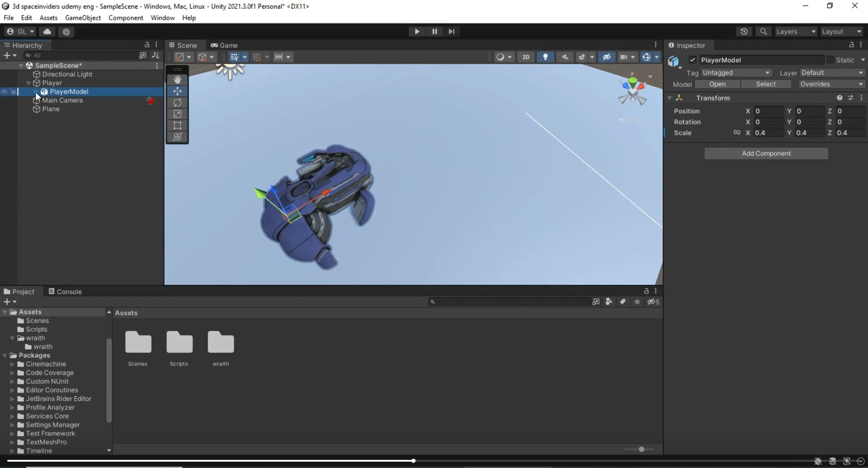868x468 pixels.
Task: Open the Layer dropdown showing Default
Action: pos(832,73)
